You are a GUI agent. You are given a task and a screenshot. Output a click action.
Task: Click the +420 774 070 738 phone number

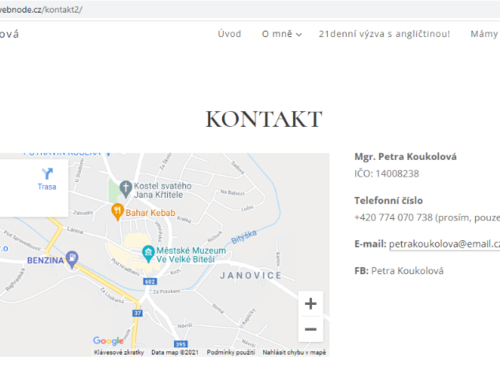pos(394,218)
